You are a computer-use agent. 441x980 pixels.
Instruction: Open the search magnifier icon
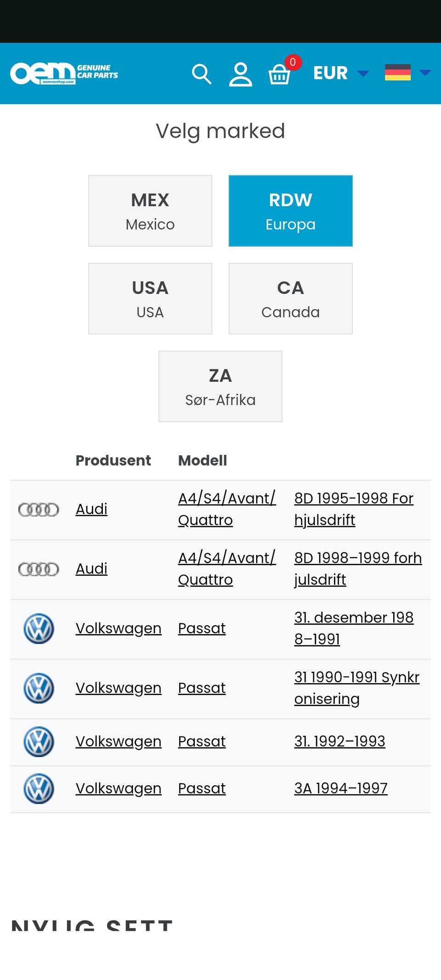pyautogui.click(x=201, y=74)
